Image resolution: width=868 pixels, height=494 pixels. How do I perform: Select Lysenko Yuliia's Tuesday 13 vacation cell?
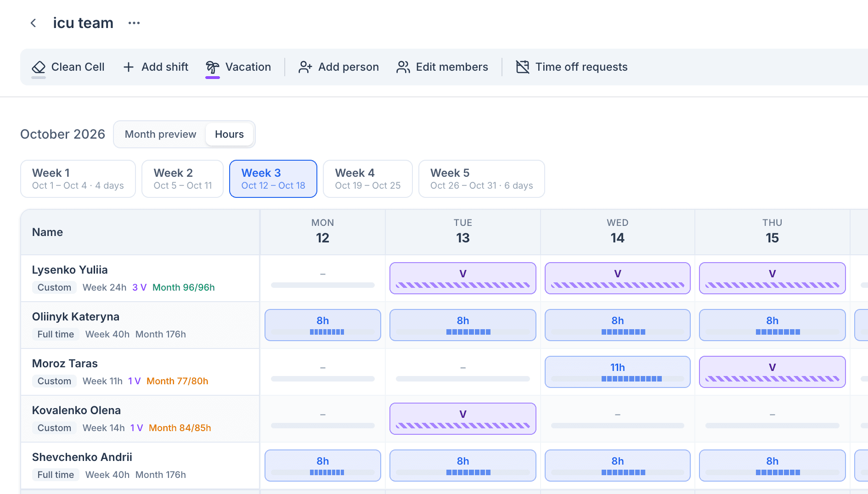click(x=463, y=278)
